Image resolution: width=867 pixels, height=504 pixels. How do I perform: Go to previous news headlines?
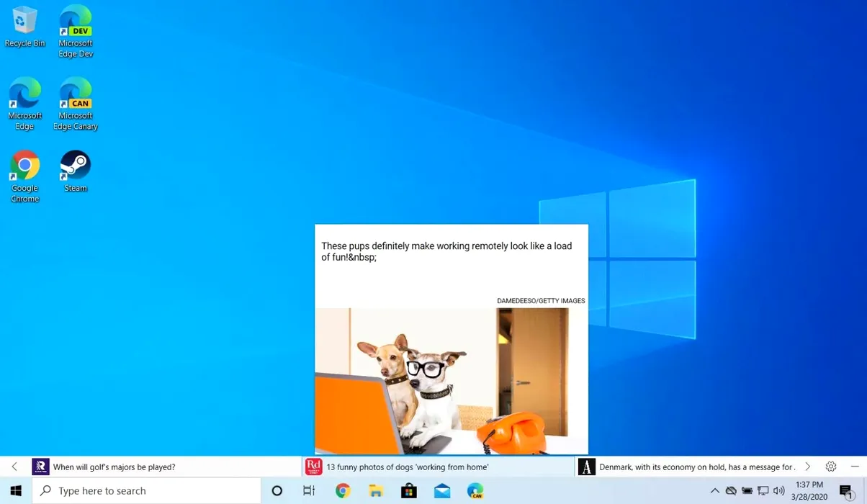(14, 467)
